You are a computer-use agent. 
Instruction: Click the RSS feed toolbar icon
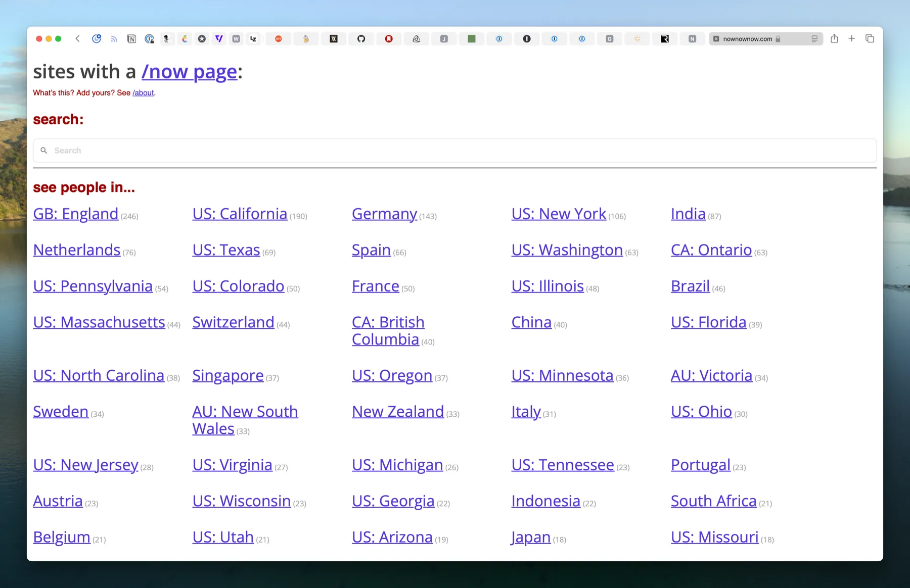pyautogui.click(x=114, y=39)
